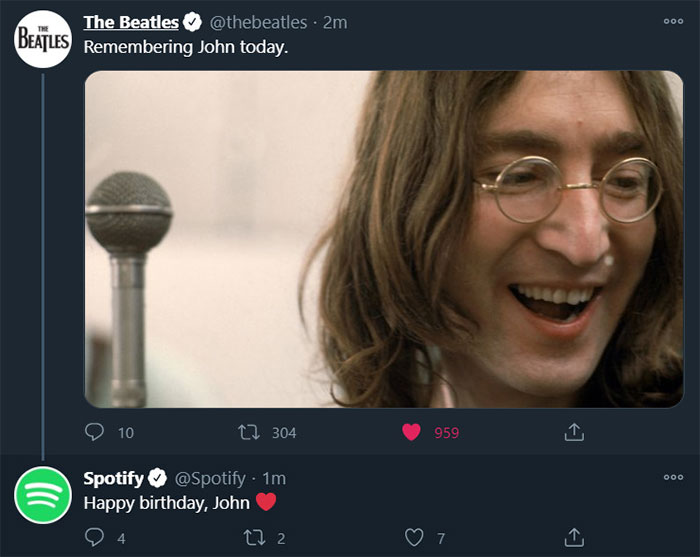Image resolution: width=700 pixels, height=557 pixels.
Task: Share Spotify's tweet
Action: [x=574, y=538]
